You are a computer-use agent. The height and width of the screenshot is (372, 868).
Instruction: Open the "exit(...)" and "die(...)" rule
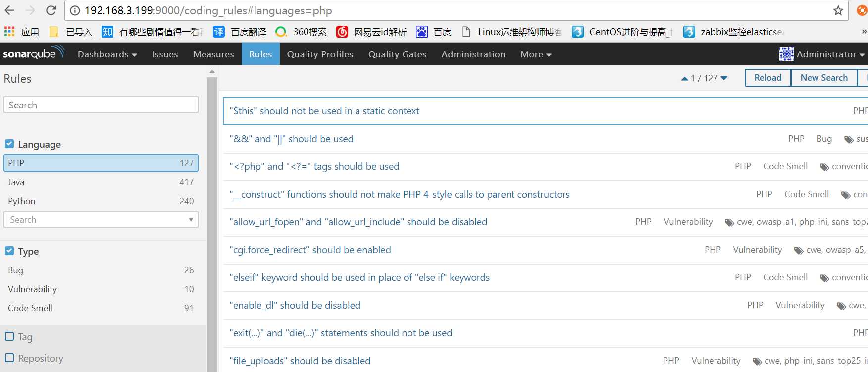click(x=341, y=333)
